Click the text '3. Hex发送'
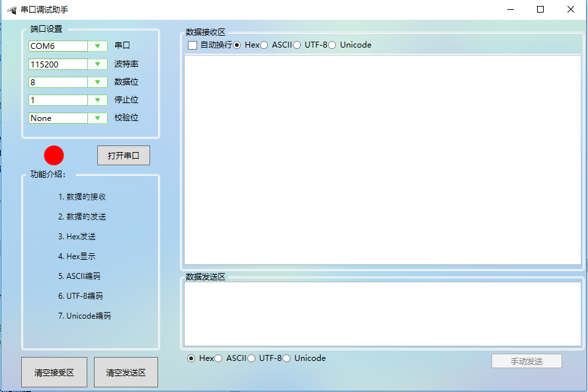 pyautogui.click(x=77, y=237)
